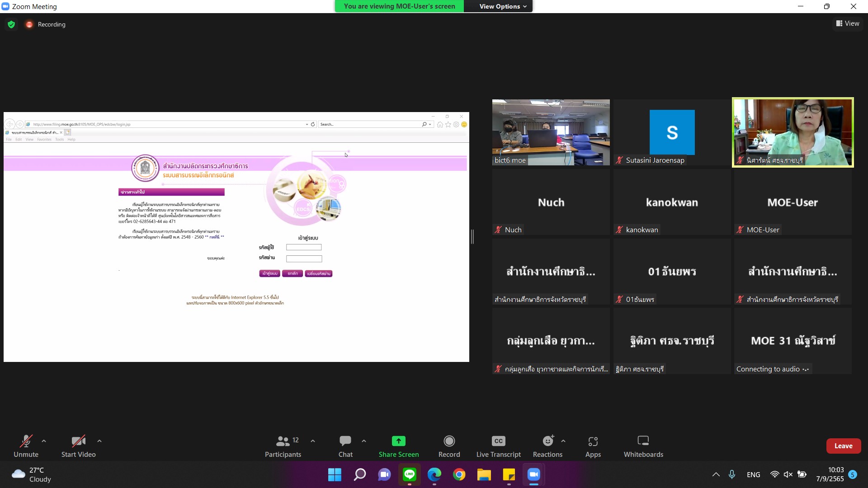This screenshot has width=868, height=488.
Task: Open Zoom Apps panel
Action: [x=593, y=446]
